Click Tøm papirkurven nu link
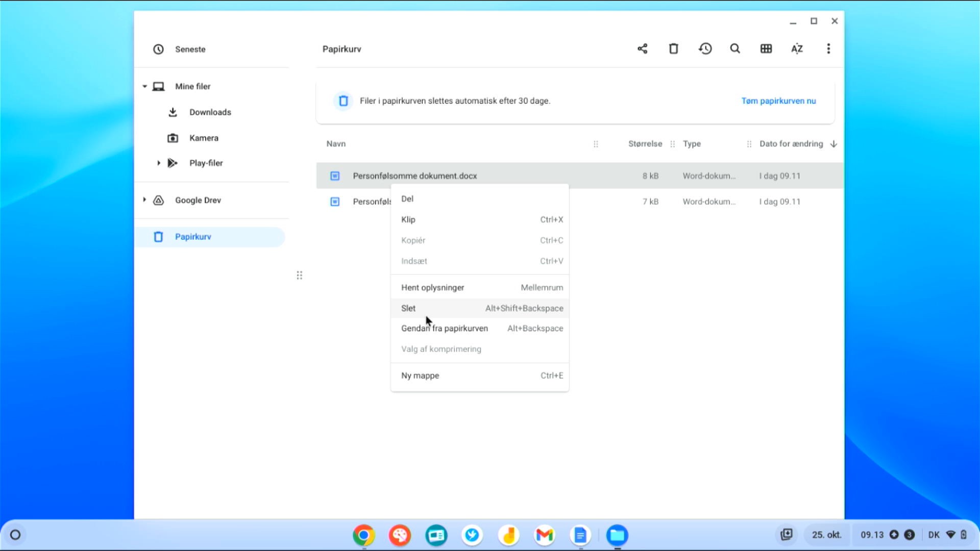The height and width of the screenshot is (551, 980). 778,101
